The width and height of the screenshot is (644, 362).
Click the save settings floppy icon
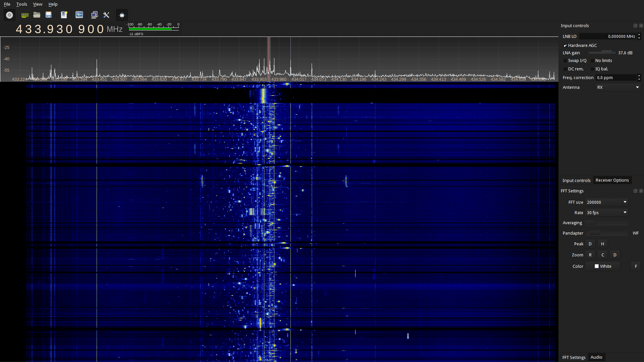[49, 15]
